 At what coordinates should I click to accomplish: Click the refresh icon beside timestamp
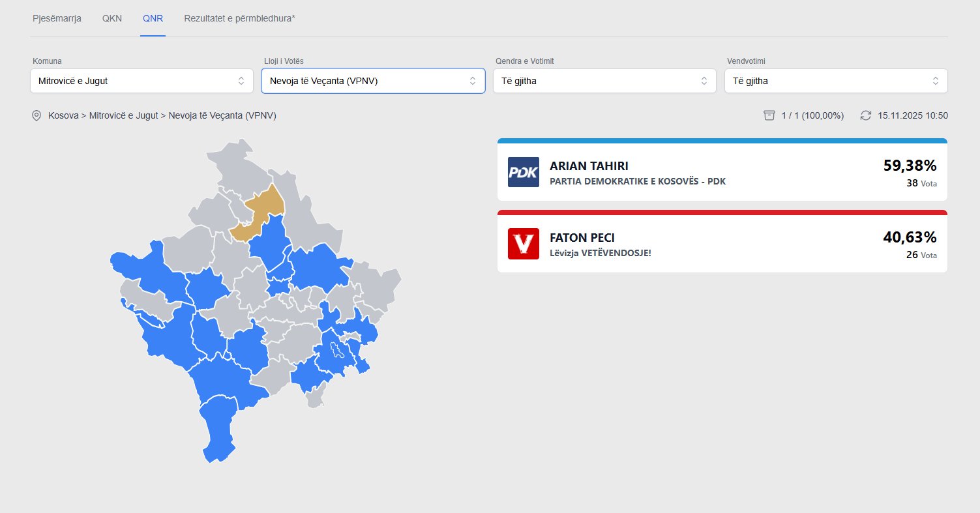click(865, 115)
